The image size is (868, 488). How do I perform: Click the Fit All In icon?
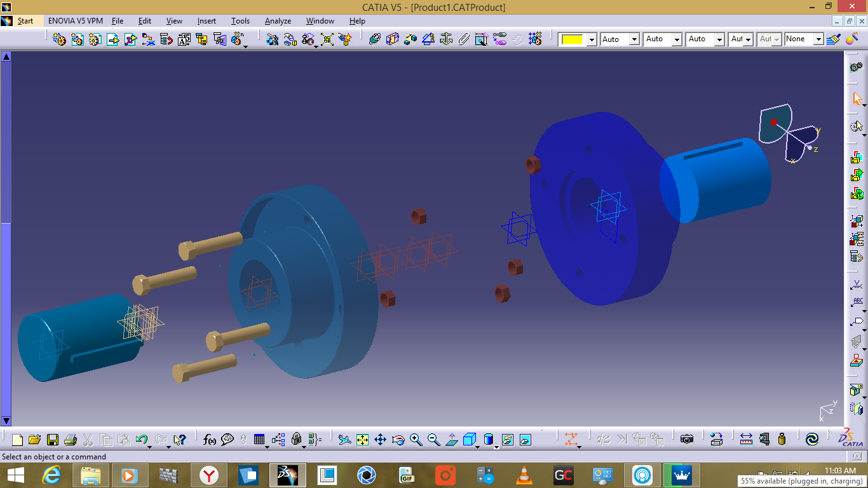(362, 440)
